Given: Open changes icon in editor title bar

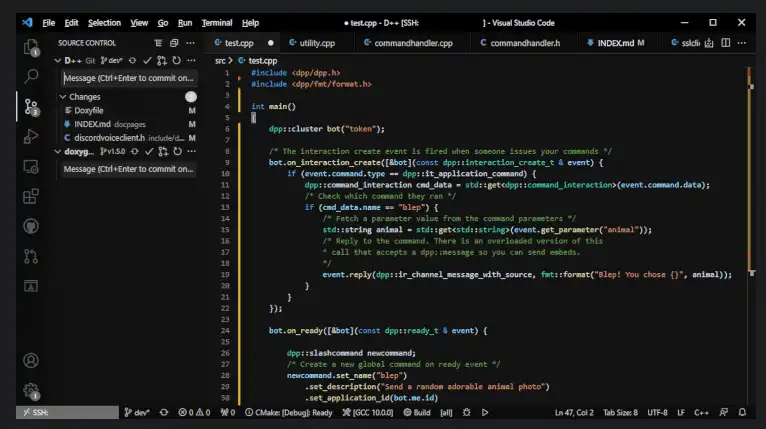Looking at the screenshot, I should click(709, 43).
